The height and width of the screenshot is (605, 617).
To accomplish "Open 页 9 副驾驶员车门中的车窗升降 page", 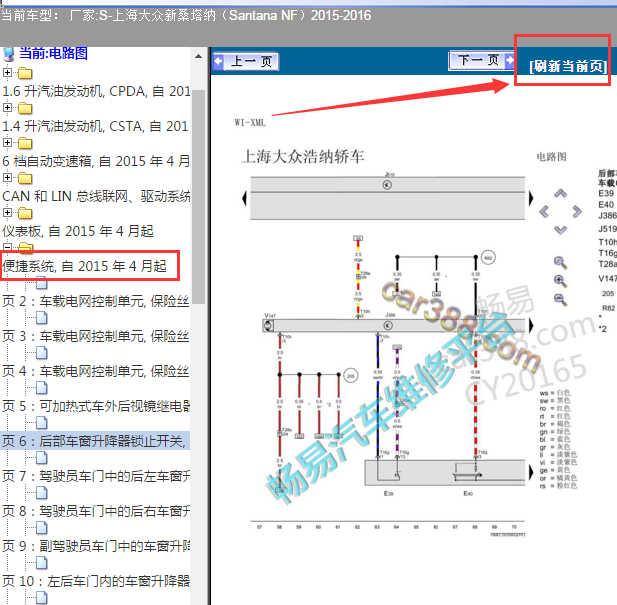I will [96, 546].
